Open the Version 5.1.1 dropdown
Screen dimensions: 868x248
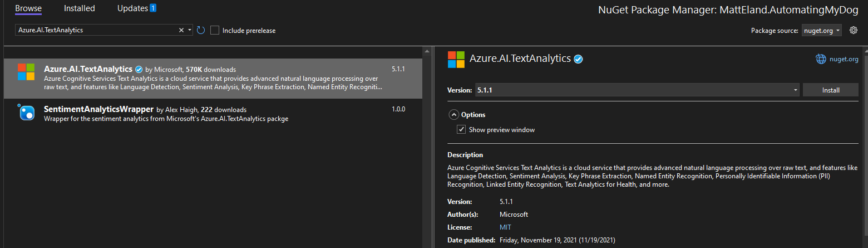(x=637, y=90)
